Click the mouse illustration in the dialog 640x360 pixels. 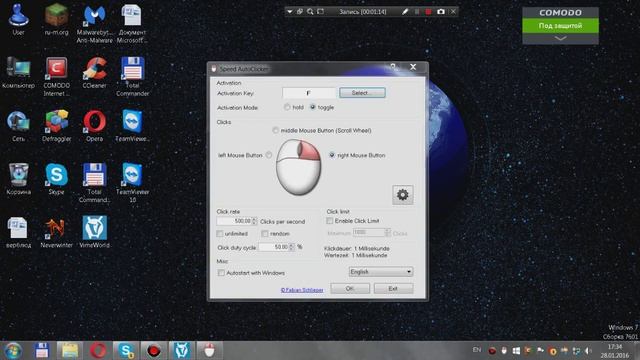(298, 167)
